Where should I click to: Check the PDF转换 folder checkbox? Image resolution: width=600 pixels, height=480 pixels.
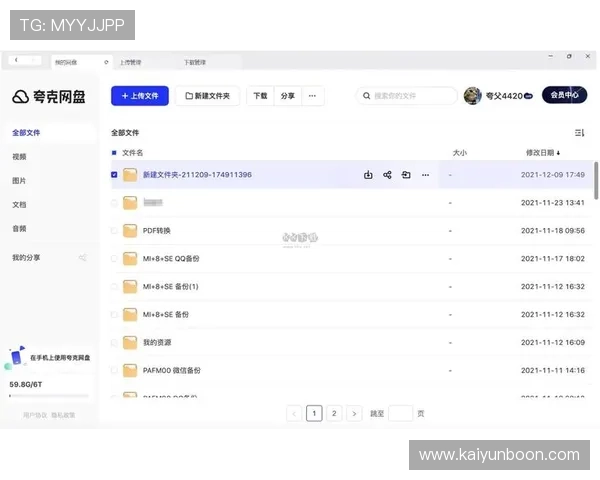coord(114,230)
